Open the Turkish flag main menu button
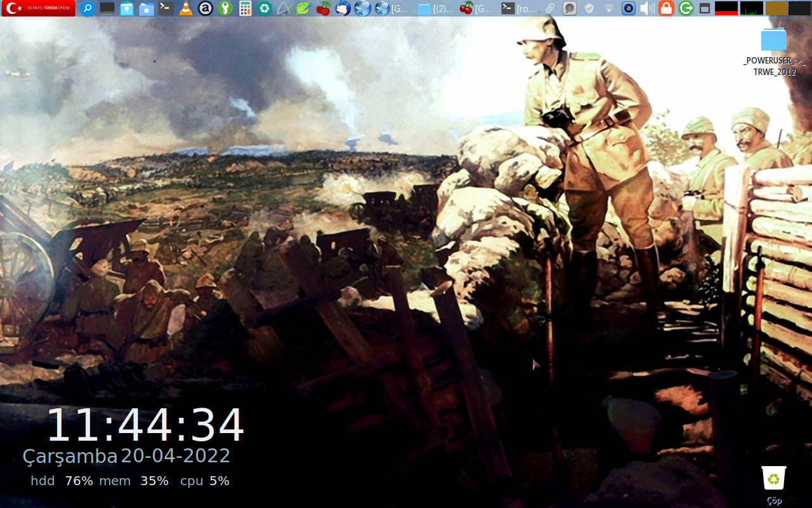This screenshot has width=812, height=508. tap(38, 8)
